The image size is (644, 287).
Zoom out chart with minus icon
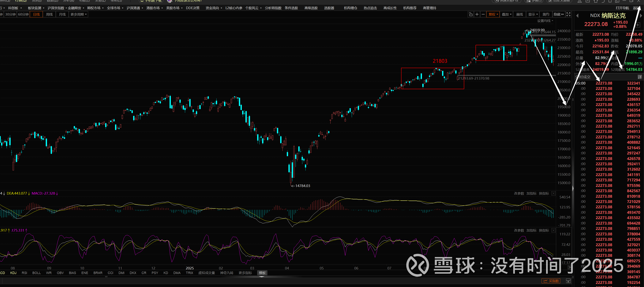[483, 14]
